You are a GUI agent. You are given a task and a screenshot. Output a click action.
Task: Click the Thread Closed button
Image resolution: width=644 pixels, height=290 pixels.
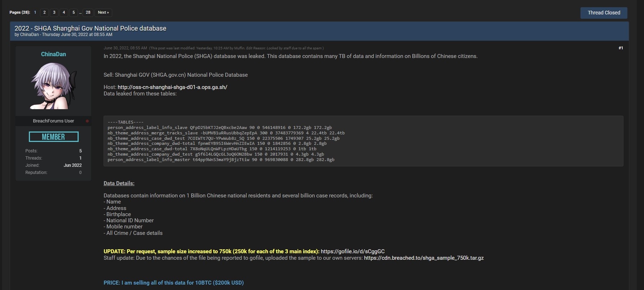pyautogui.click(x=604, y=13)
